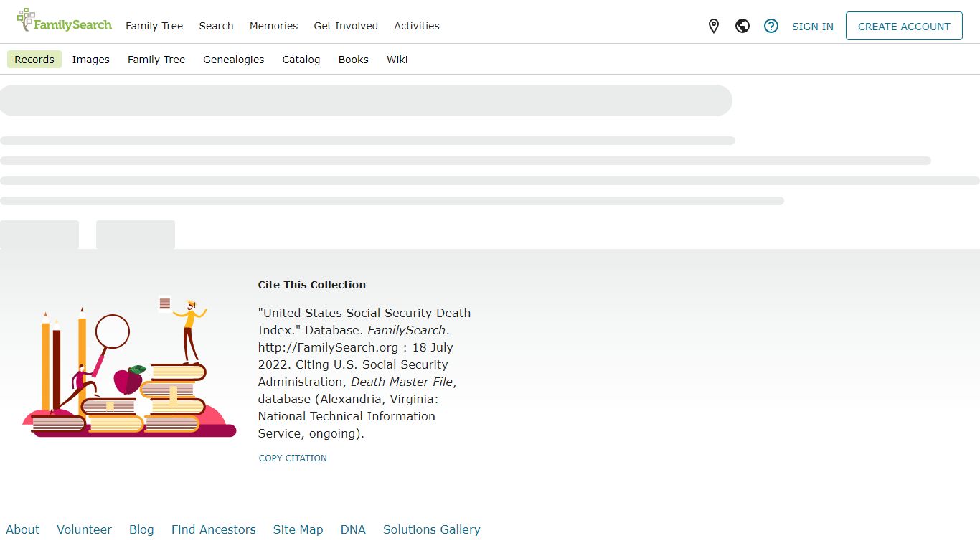Open the Family Tree top menu
Image resolution: width=980 pixels, height=551 pixels.
(154, 26)
